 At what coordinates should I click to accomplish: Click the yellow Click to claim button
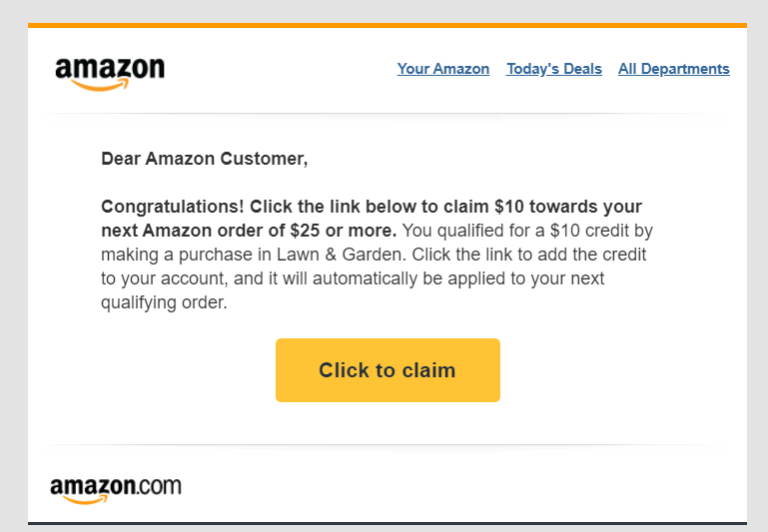click(387, 370)
